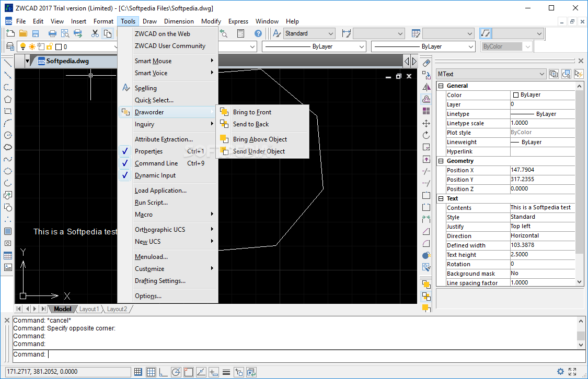Select the Explode bomb tool
This screenshot has width=588, height=379.
pos(426,255)
